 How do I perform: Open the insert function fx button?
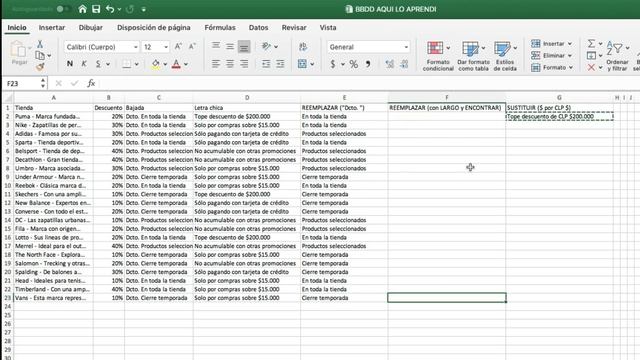pos(91,83)
